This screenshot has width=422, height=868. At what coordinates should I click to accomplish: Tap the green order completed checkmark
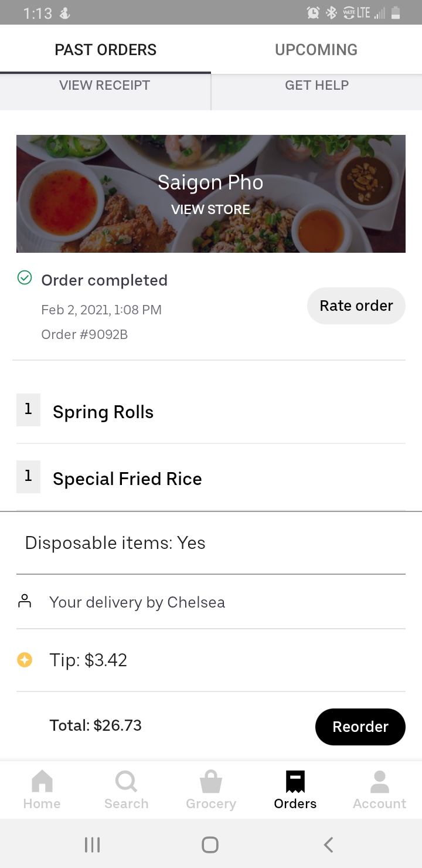[x=25, y=277]
